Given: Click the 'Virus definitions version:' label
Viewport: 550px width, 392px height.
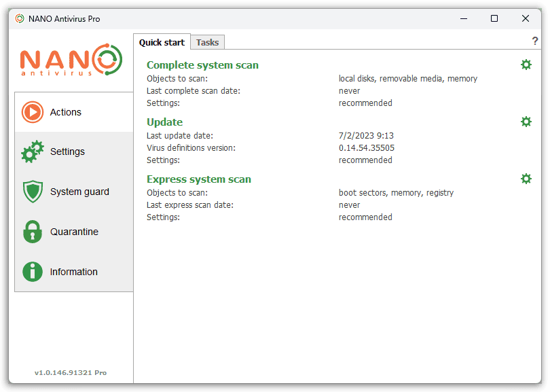Looking at the screenshot, I should pos(191,147).
